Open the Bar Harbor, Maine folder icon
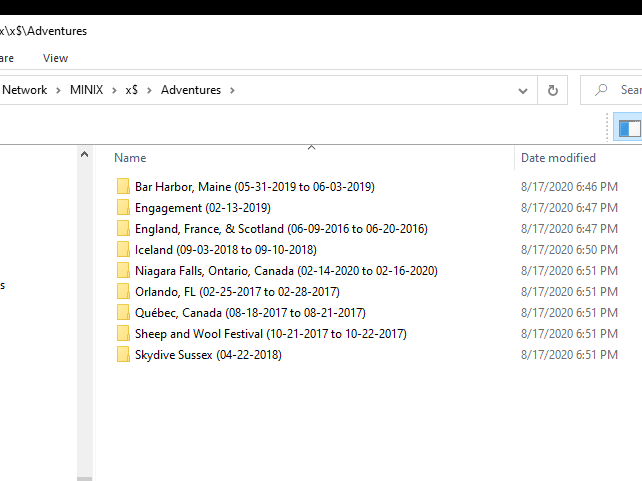 (x=123, y=187)
